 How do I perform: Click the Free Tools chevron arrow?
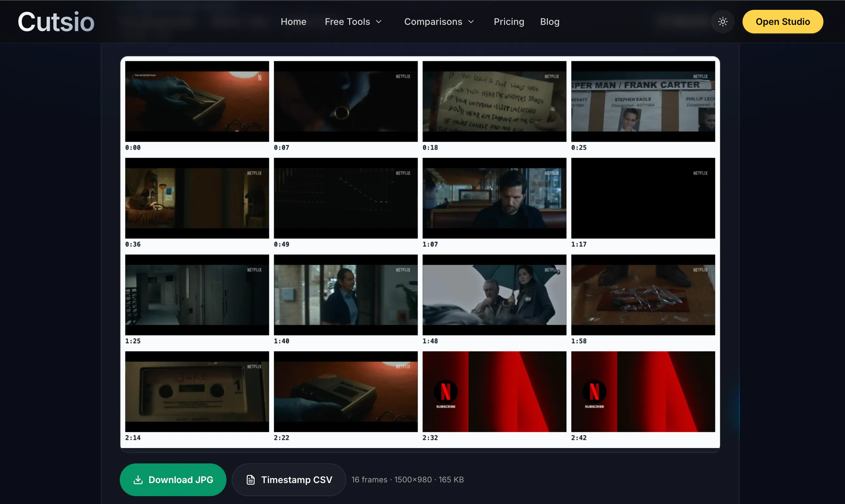[379, 22]
